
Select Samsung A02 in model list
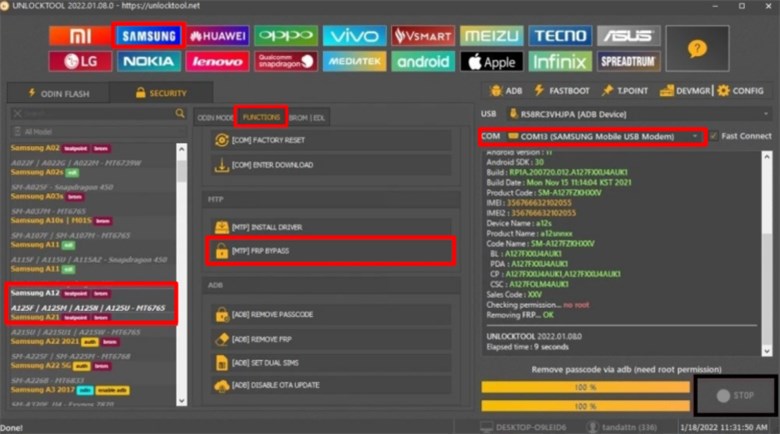point(35,148)
